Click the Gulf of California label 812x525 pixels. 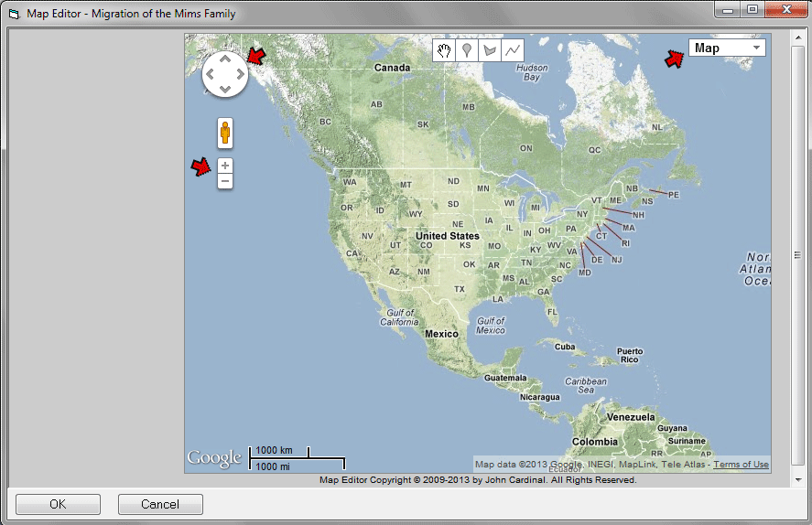400,317
